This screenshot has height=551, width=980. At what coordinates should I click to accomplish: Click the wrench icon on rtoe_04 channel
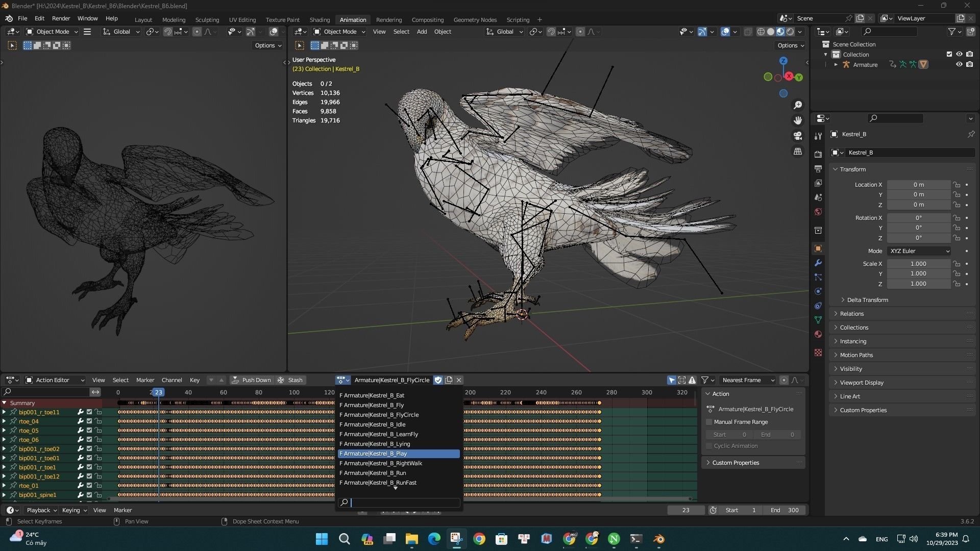point(80,421)
